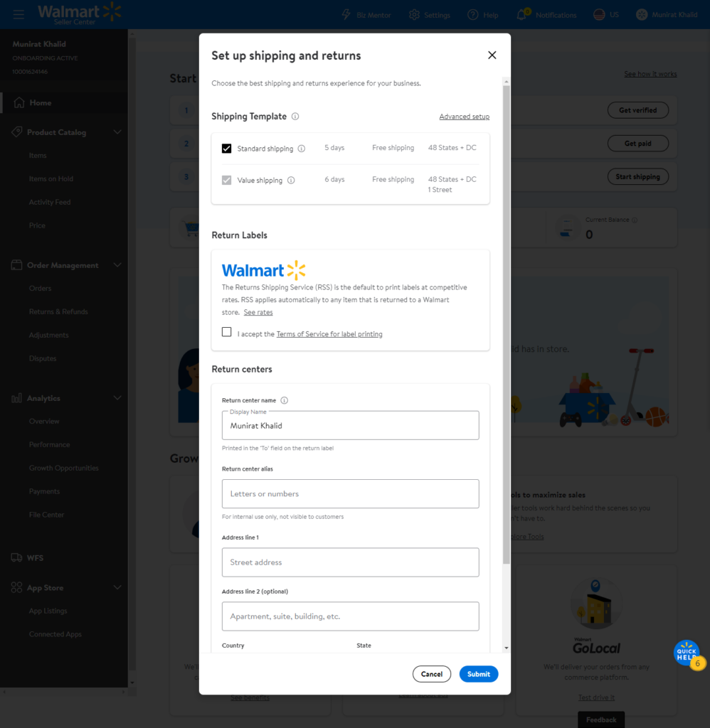
Task: Click the US flag icon
Action: click(599, 15)
